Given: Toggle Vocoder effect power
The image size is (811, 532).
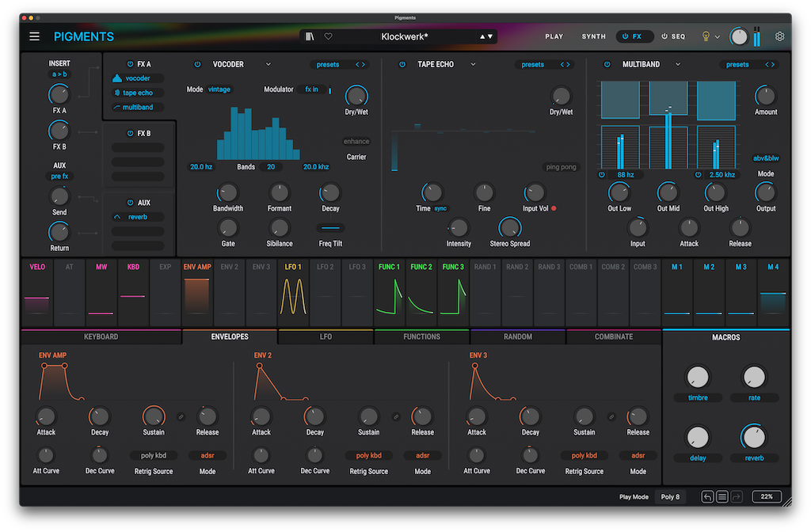Looking at the screenshot, I should [x=197, y=65].
